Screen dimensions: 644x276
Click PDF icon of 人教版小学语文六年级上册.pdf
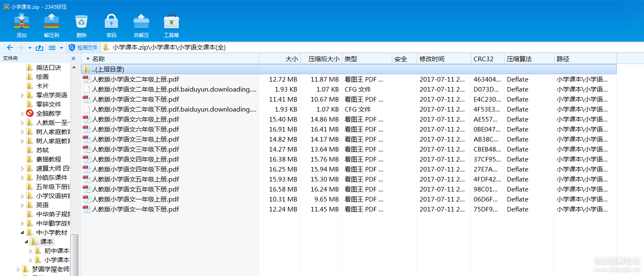click(x=86, y=119)
